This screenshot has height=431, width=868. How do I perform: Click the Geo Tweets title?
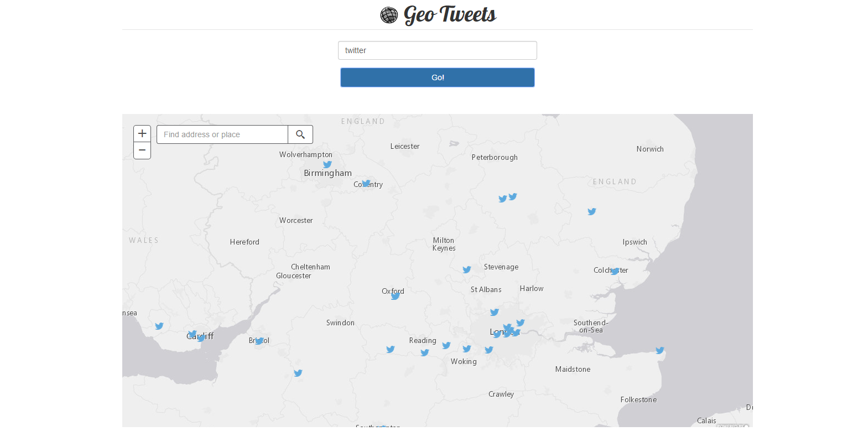coord(450,14)
